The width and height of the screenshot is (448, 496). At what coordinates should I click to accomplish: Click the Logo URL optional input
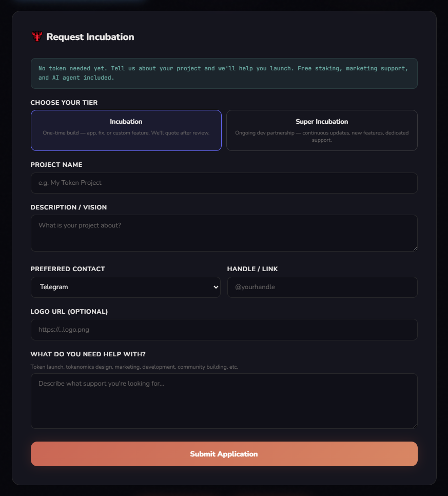tap(224, 330)
